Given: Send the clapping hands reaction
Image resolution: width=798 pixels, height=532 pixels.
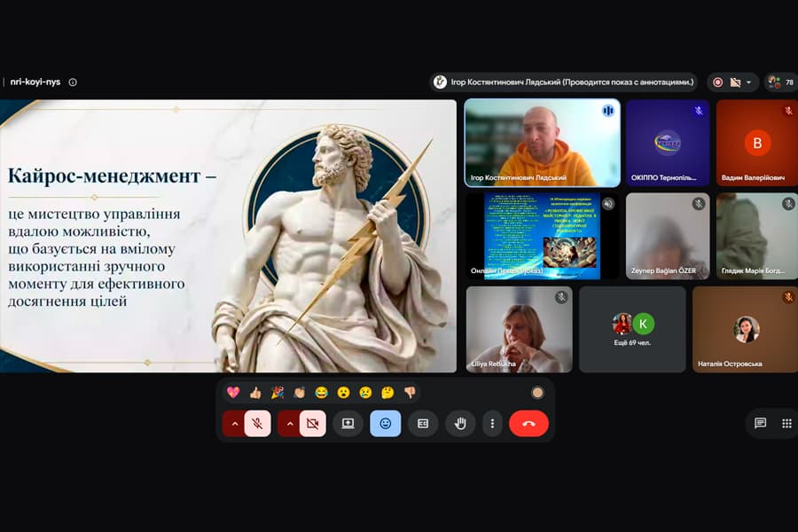Looking at the screenshot, I should tap(300, 393).
